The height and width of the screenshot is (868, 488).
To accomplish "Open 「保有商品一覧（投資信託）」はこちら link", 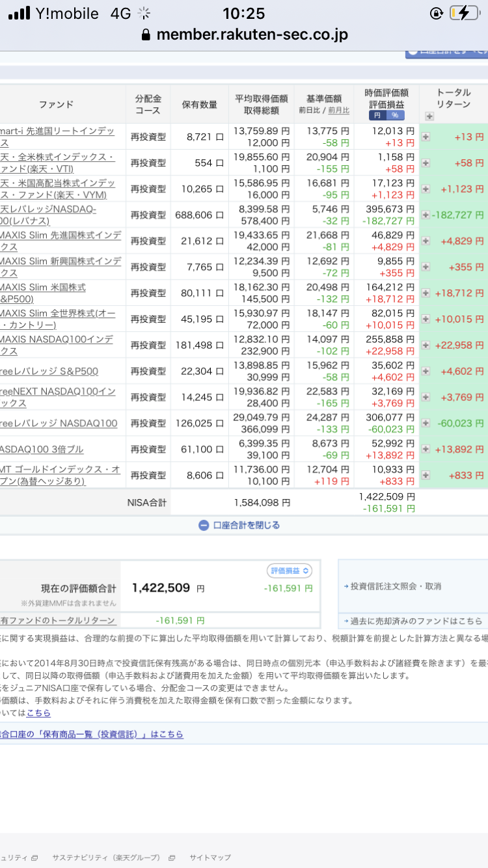I will point(91,734).
